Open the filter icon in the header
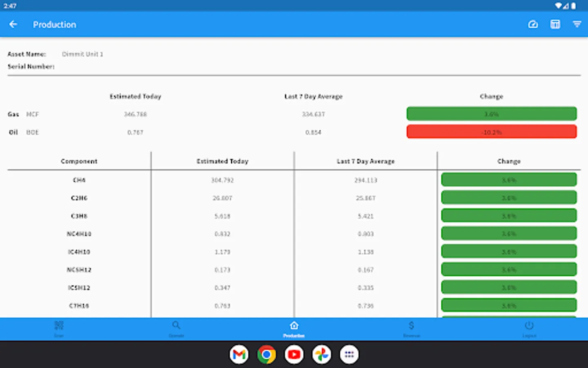 tap(577, 25)
